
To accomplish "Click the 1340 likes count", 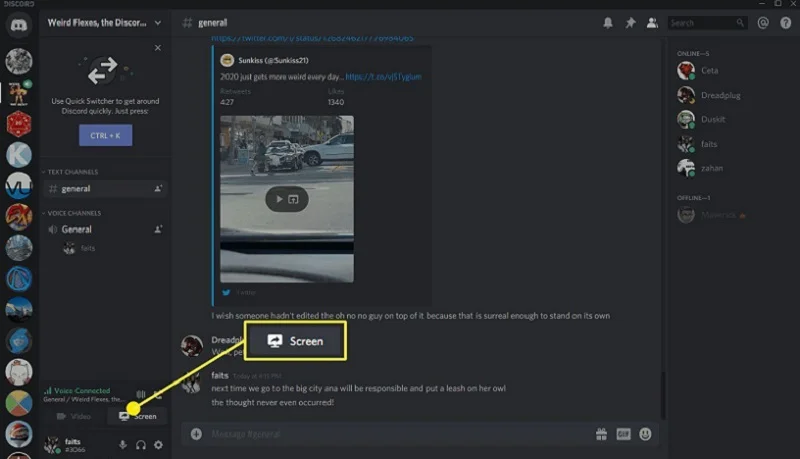I will point(336,102).
